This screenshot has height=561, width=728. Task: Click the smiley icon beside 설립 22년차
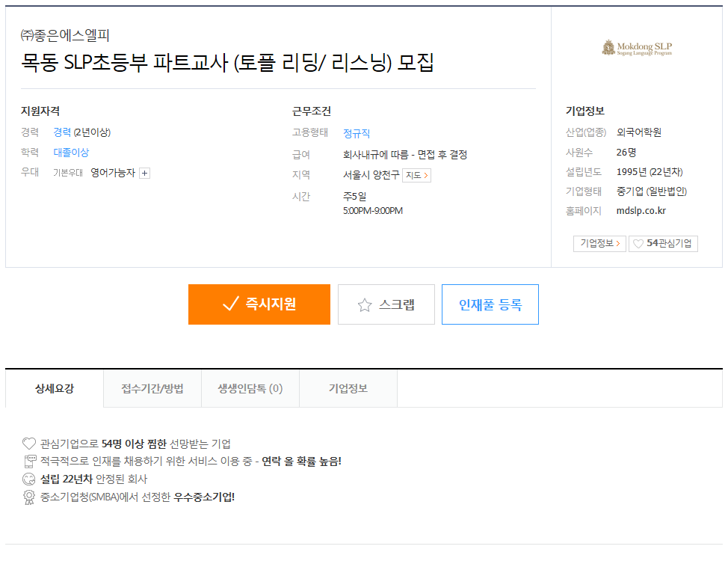point(29,479)
